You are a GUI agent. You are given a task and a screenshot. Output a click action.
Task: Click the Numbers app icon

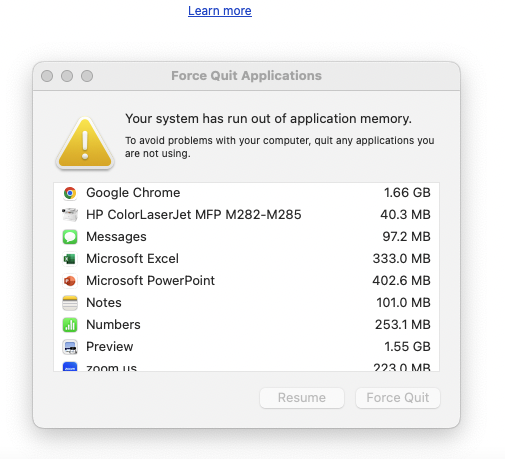70,325
